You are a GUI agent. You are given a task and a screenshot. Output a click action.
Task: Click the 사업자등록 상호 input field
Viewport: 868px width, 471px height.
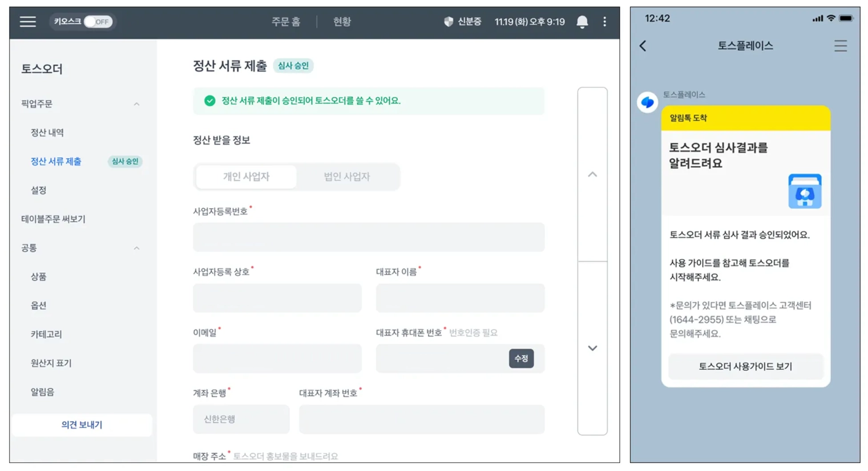(277, 298)
